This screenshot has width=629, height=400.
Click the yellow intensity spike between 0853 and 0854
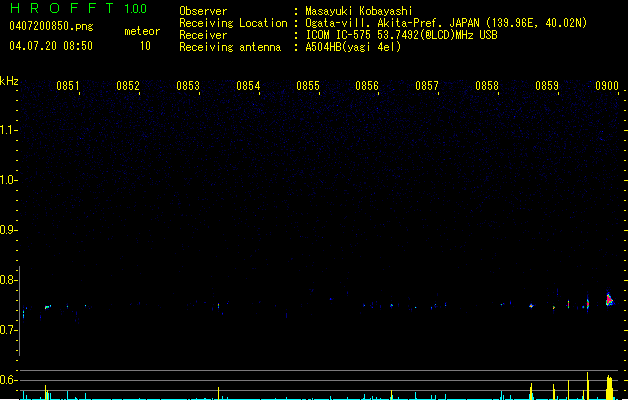click(218, 393)
